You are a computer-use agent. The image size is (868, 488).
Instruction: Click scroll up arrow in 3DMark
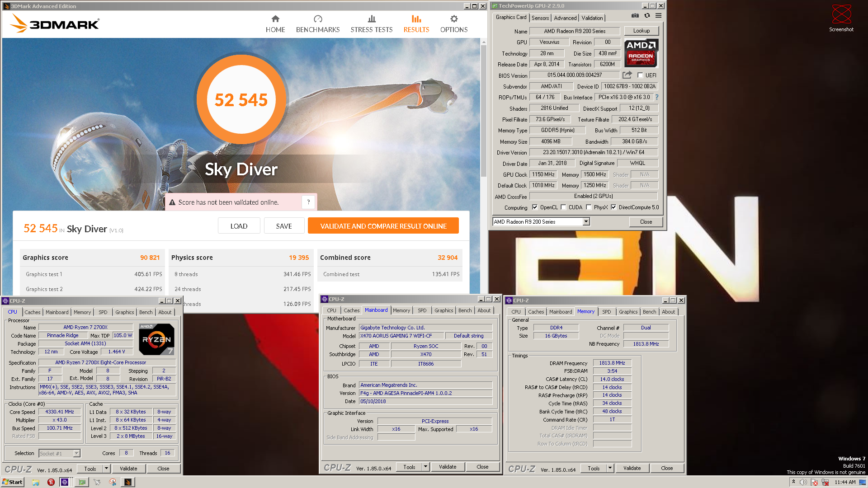[483, 42]
